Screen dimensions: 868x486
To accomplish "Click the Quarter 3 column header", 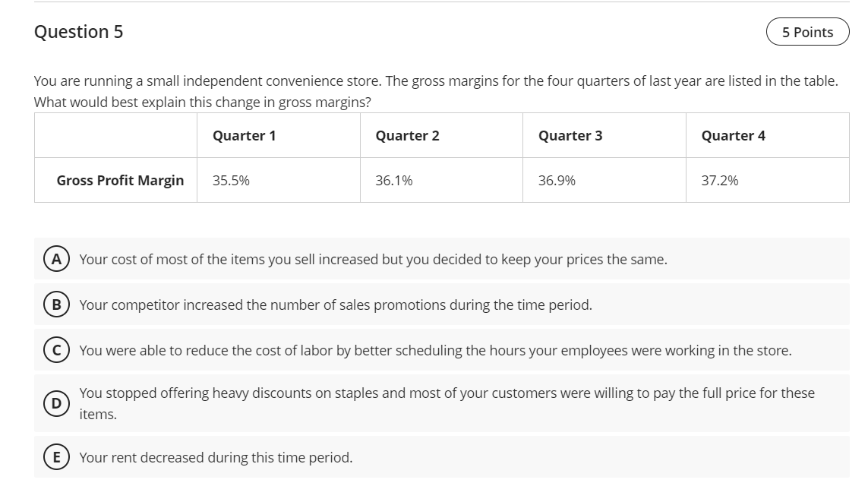I will (570, 136).
